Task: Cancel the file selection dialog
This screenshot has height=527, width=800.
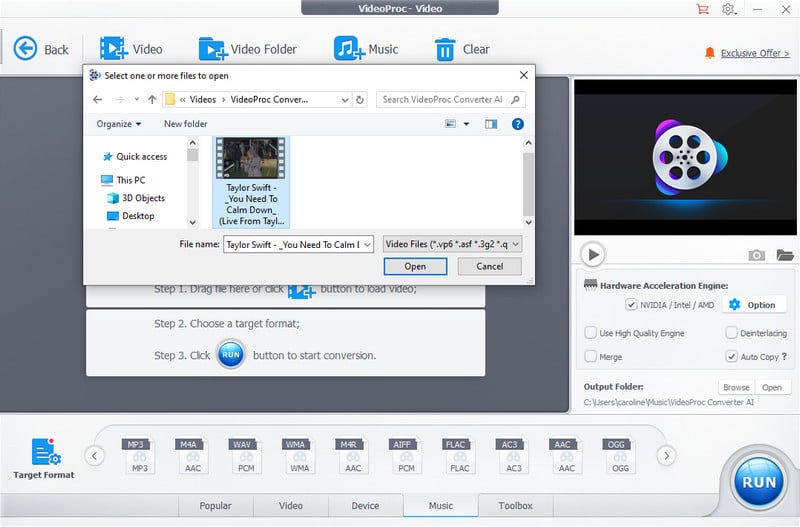Action: click(x=490, y=266)
